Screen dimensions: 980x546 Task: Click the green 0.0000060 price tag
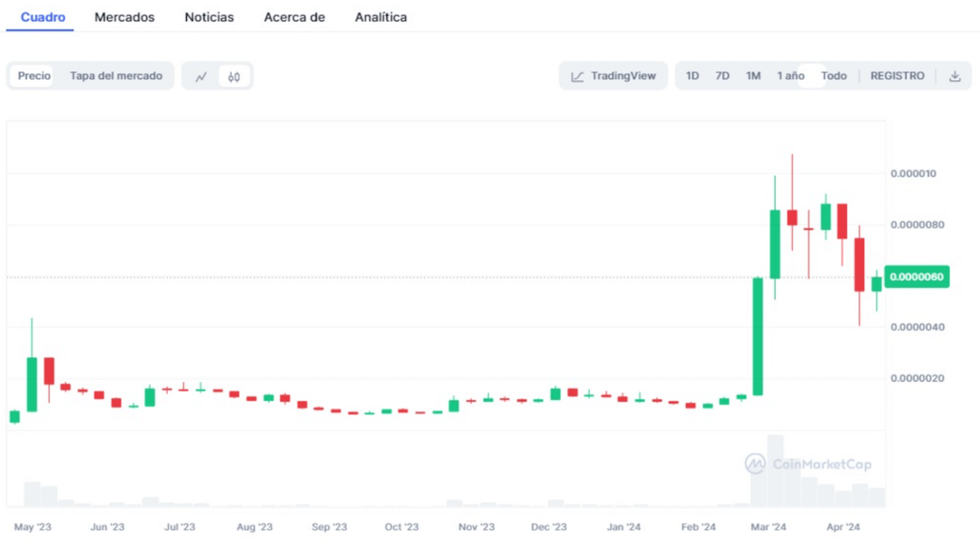click(x=916, y=277)
